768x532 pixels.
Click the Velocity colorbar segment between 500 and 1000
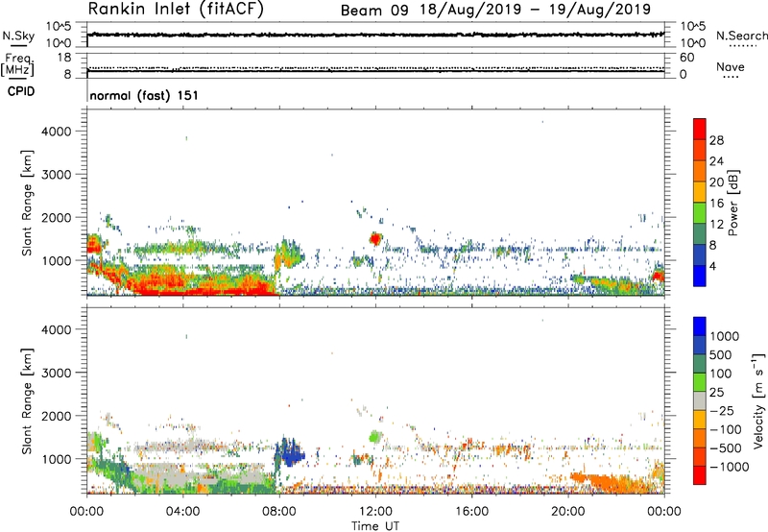[x=700, y=345]
